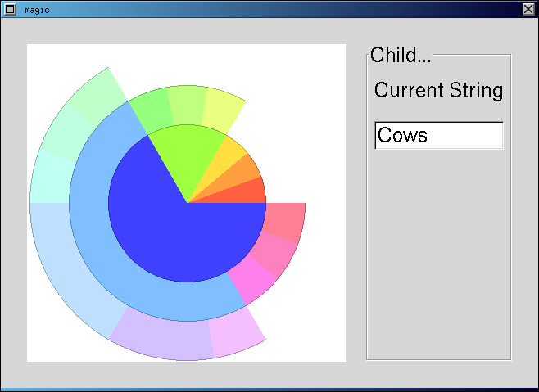The width and height of the screenshot is (539, 392).
Task: Close the magic window
Action: (528, 9)
